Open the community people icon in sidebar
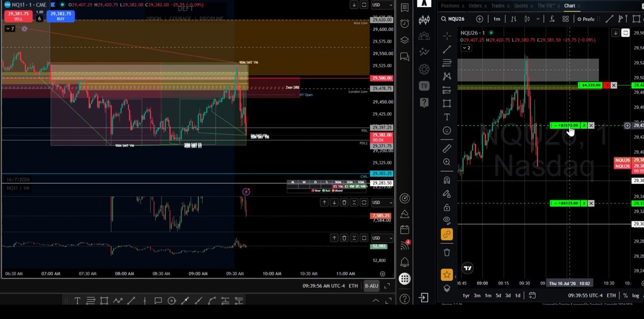 click(x=424, y=36)
